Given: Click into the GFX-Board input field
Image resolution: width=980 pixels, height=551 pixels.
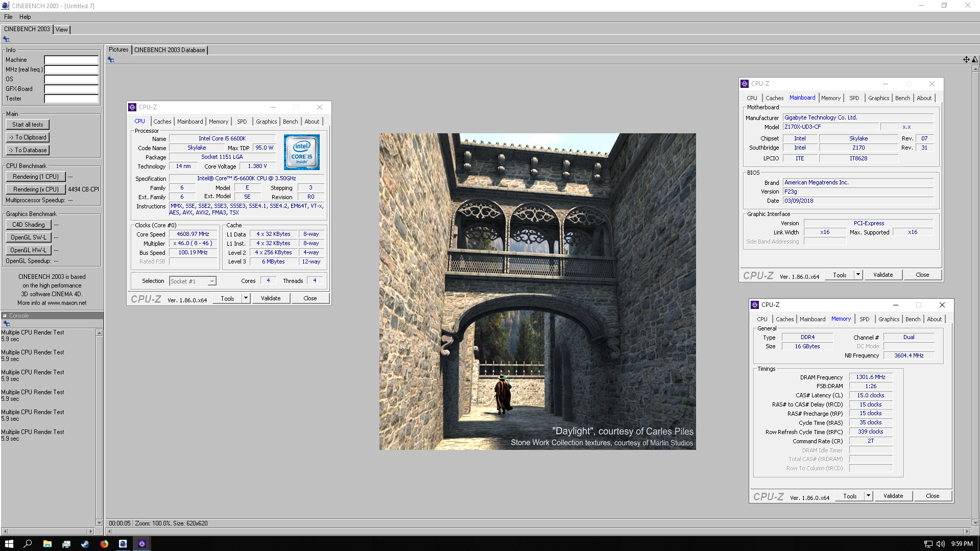Looking at the screenshot, I should (71, 89).
